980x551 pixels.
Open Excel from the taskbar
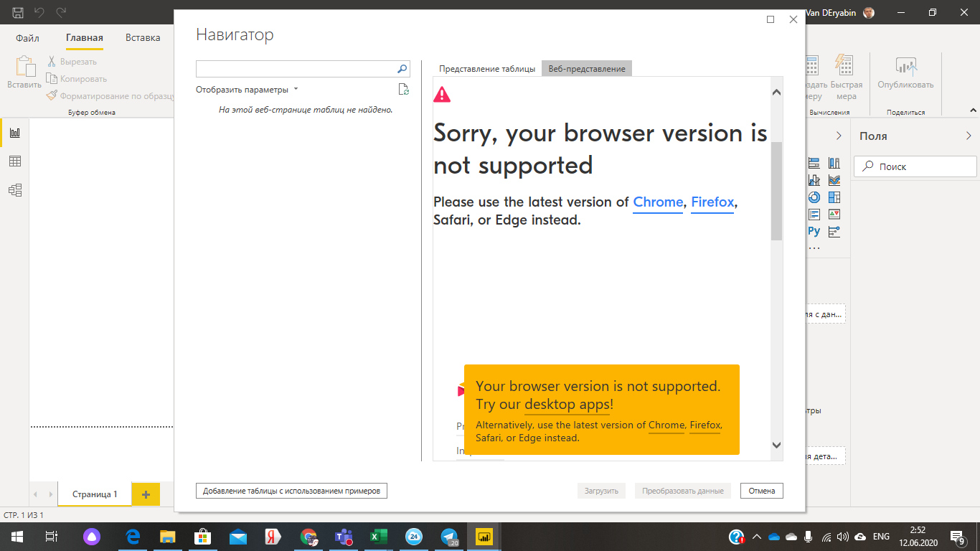pos(378,536)
